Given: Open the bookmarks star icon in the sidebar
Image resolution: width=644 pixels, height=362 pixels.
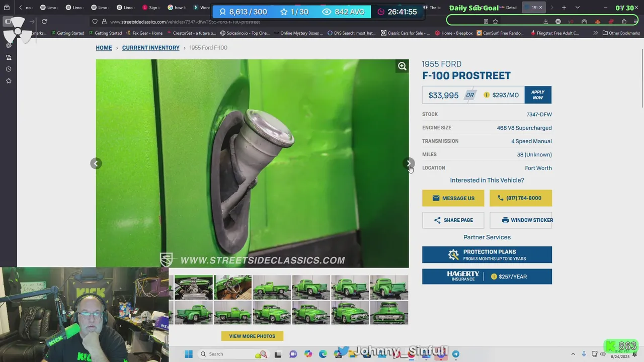Looking at the screenshot, I should coord(9,81).
